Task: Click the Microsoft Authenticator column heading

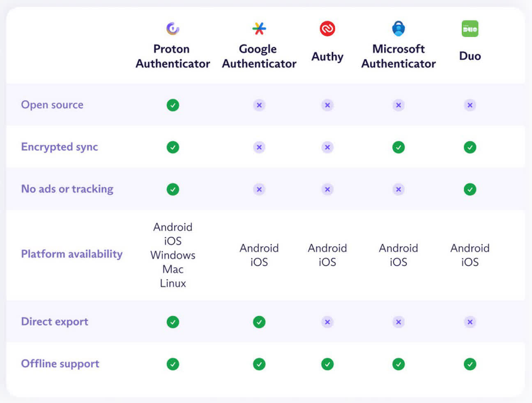Action: click(398, 56)
